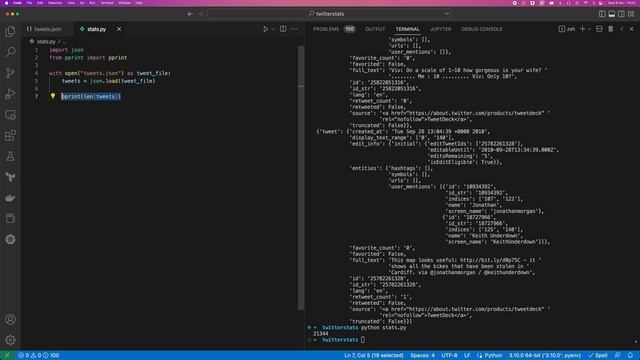Screen dimensions: 640x360
Task: Open the Explorer view in activity bar
Action: pyautogui.click(x=10, y=31)
